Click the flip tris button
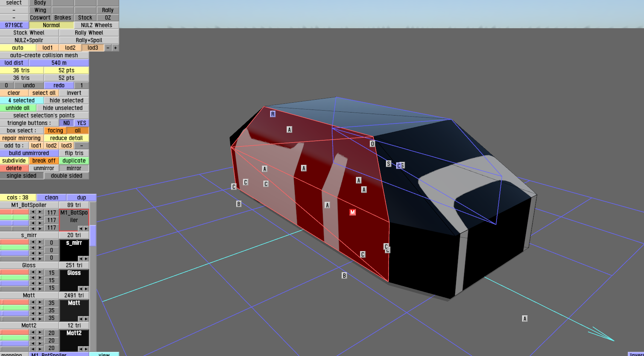644x356 pixels. pos(74,153)
